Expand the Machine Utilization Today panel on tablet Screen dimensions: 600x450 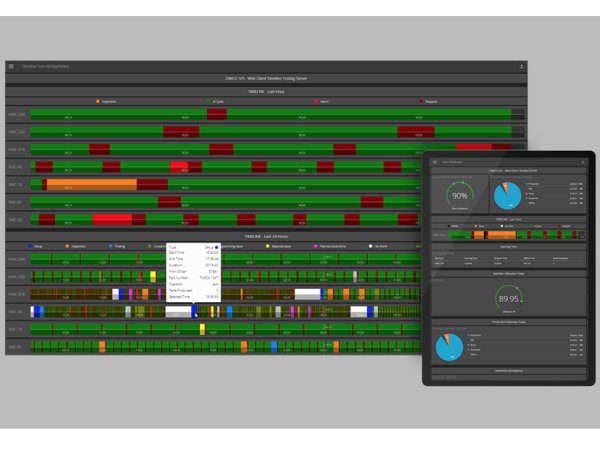coord(509,271)
